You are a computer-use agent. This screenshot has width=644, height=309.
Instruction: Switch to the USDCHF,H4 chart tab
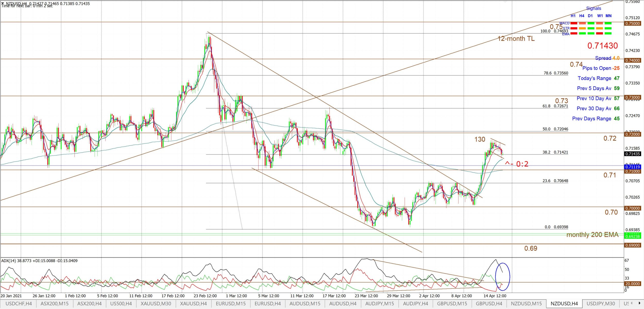click(19, 304)
